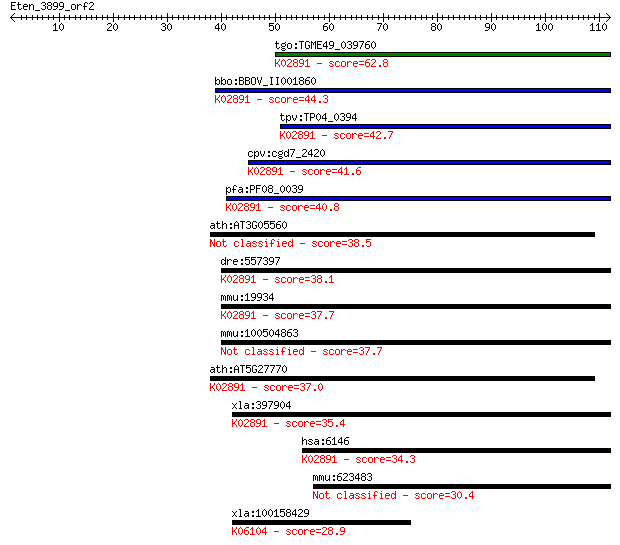The image size is (620, 545).
Task: Click the 90 label on the ruler
Action: pyautogui.click(x=490, y=27)
